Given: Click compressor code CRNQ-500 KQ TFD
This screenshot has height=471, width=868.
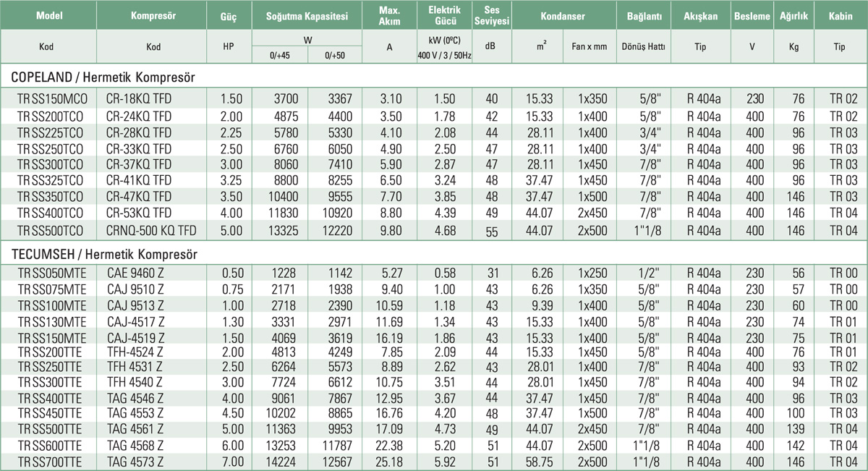Looking at the screenshot, I should [153, 231].
